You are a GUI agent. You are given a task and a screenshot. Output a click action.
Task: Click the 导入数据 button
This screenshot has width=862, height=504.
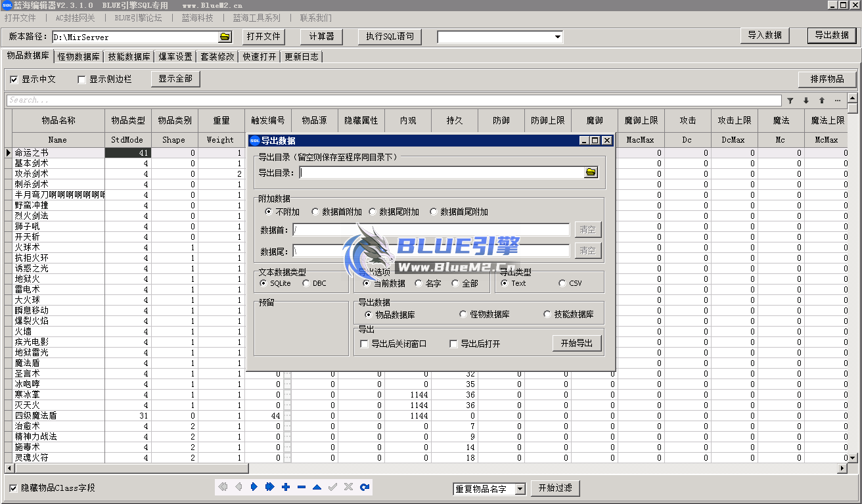(765, 35)
